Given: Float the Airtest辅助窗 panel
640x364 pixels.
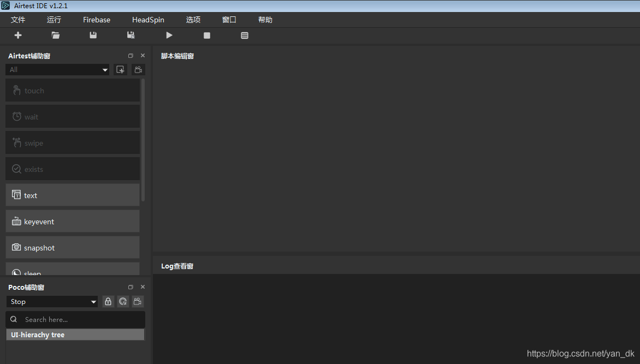Looking at the screenshot, I should coord(131,56).
